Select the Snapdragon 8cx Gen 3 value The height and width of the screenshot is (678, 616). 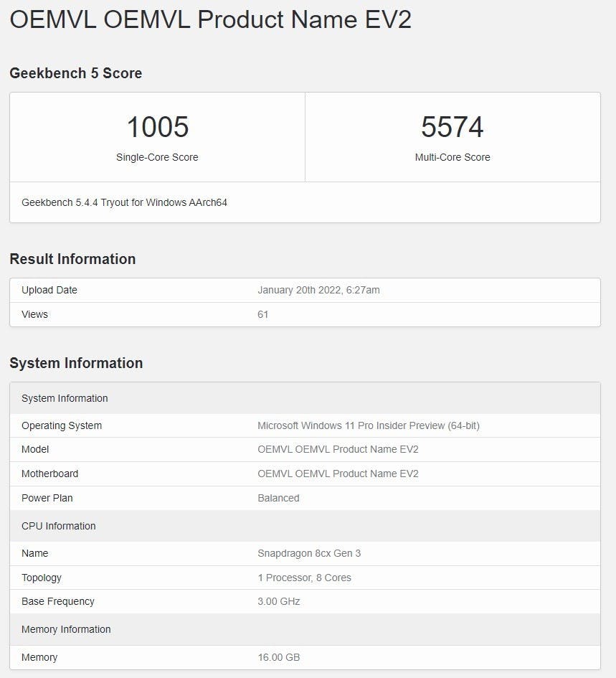tap(309, 553)
